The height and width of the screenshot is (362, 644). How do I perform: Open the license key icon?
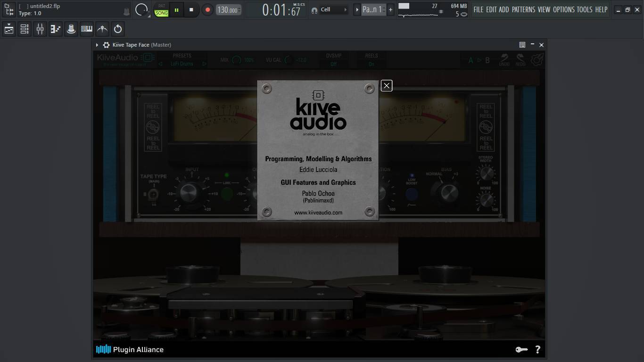[521, 350]
